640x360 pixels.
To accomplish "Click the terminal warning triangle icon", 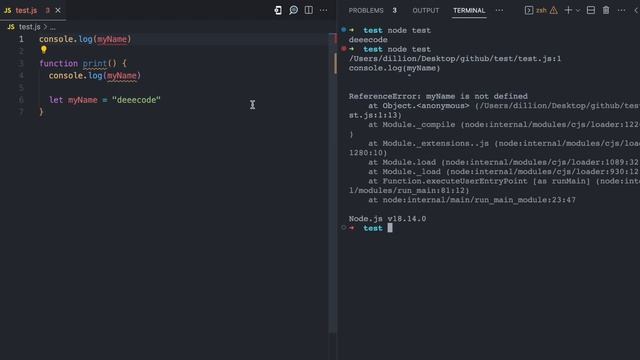I will [553, 10].
